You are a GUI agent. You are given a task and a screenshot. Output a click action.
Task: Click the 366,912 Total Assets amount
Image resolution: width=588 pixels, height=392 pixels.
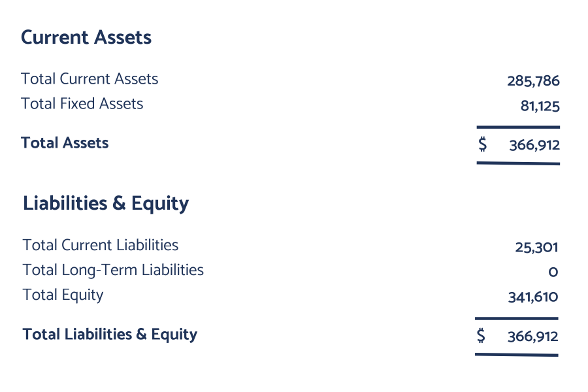point(534,145)
